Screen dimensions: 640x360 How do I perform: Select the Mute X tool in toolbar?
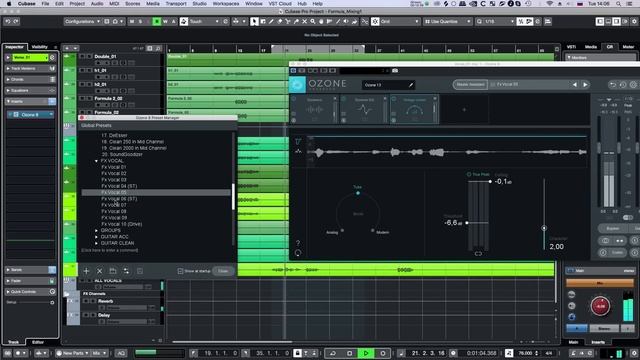click(x=304, y=22)
